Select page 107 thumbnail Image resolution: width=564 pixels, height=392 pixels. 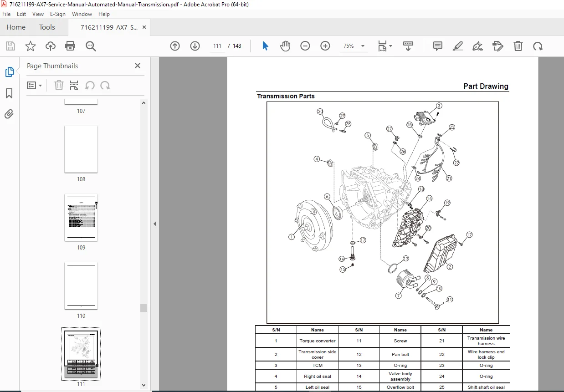point(81,101)
